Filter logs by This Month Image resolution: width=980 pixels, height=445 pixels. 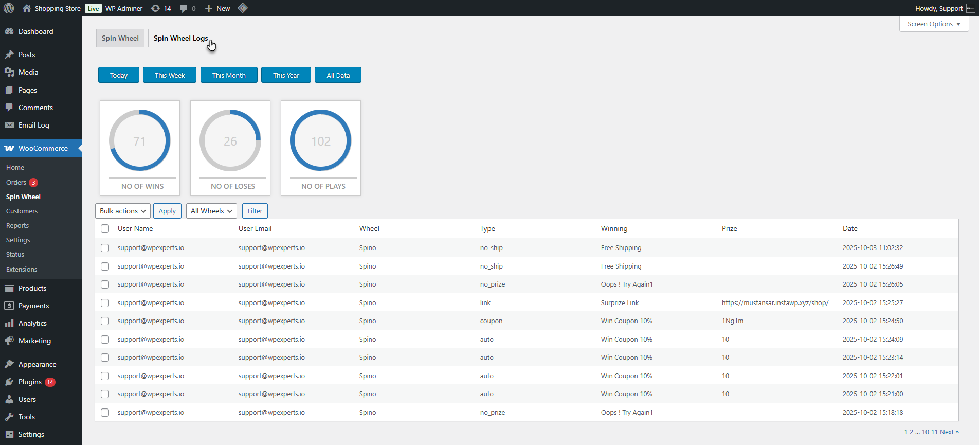(229, 75)
